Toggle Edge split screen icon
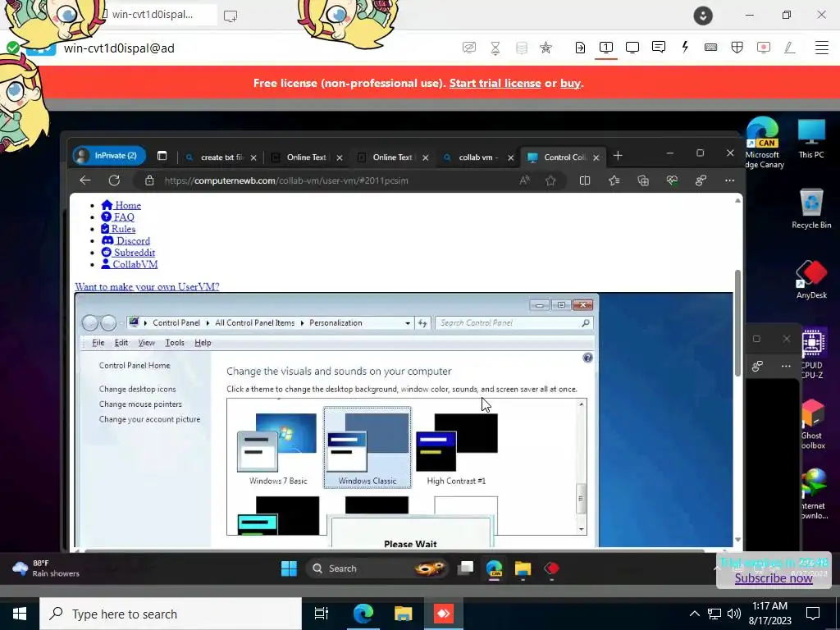The height and width of the screenshot is (630, 840). click(x=584, y=180)
